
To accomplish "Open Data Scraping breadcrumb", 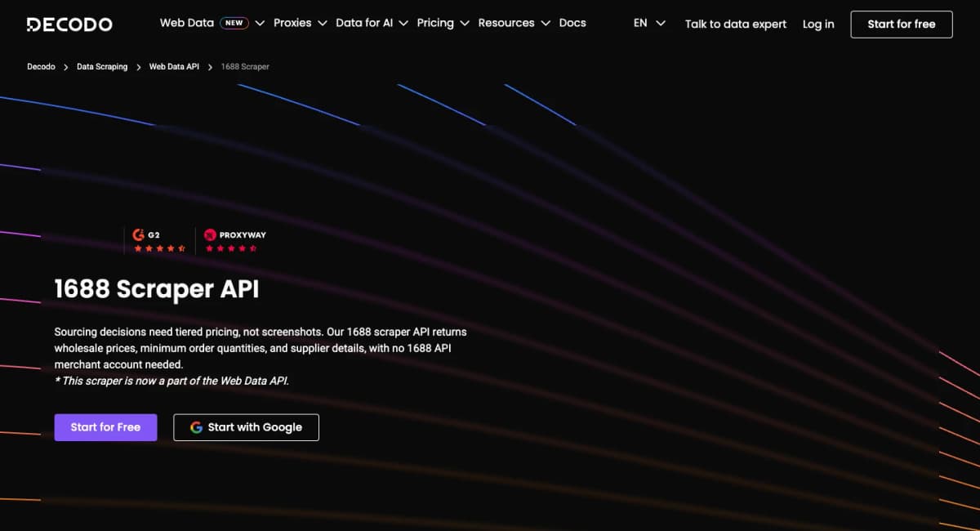I will click(x=102, y=67).
